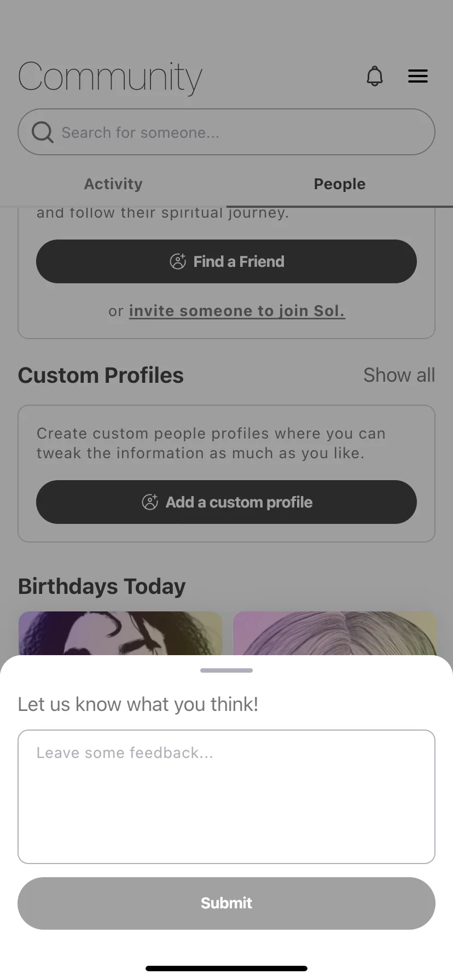This screenshot has height=980, width=453.
Task: Tap the feedback sheet drag handle
Action: 226,670
